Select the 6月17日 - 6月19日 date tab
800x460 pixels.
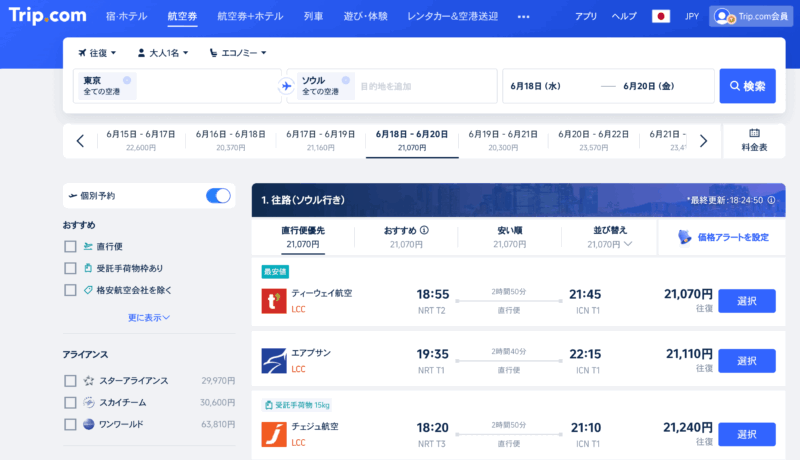[320, 141]
